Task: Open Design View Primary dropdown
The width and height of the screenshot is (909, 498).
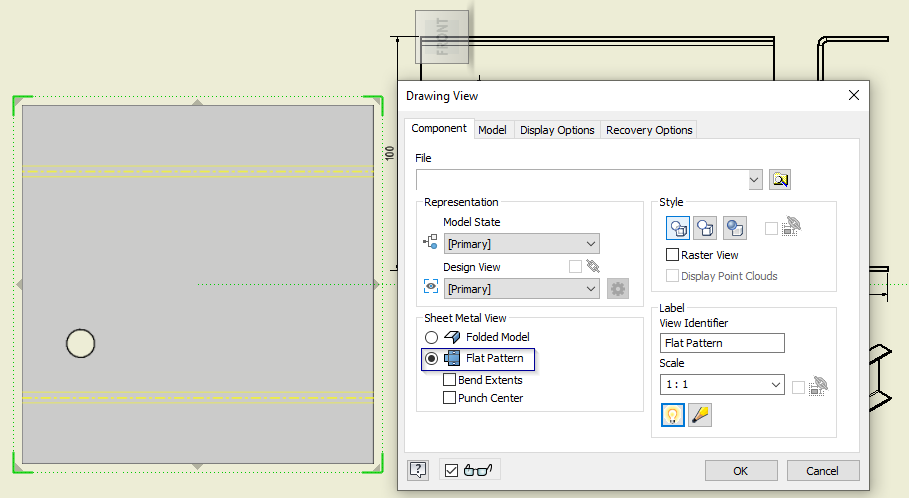Action: (x=522, y=289)
